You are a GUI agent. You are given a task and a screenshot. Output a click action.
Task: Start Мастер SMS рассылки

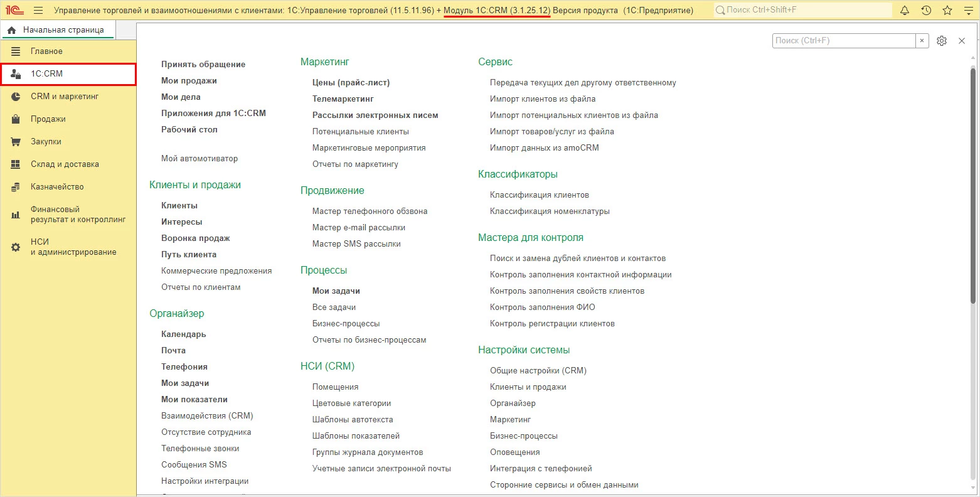pos(356,244)
